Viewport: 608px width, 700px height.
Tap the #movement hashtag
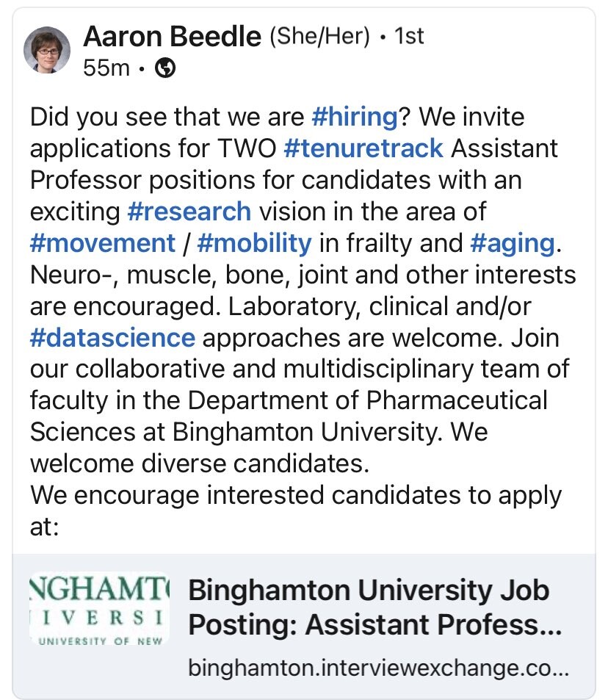tap(103, 243)
